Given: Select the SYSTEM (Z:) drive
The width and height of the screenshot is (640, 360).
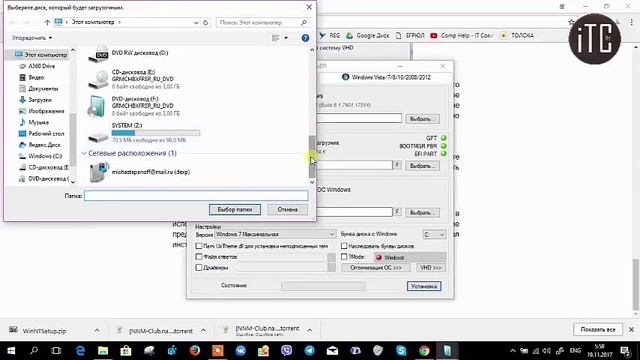Looking at the screenshot, I should pyautogui.click(x=143, y=133).
